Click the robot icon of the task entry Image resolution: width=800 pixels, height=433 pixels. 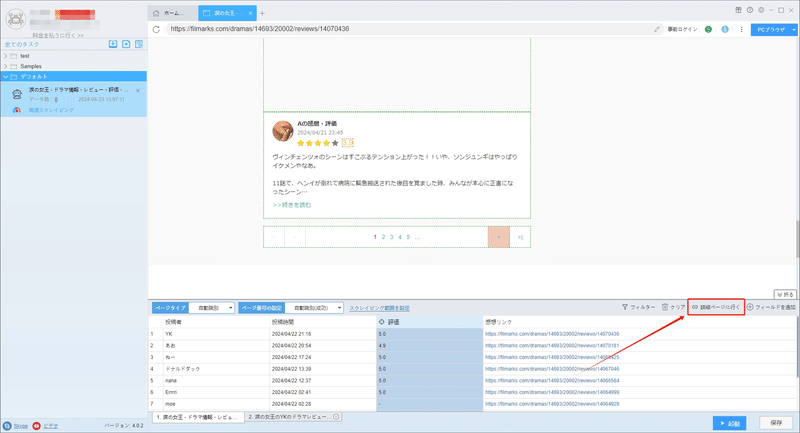17,93
